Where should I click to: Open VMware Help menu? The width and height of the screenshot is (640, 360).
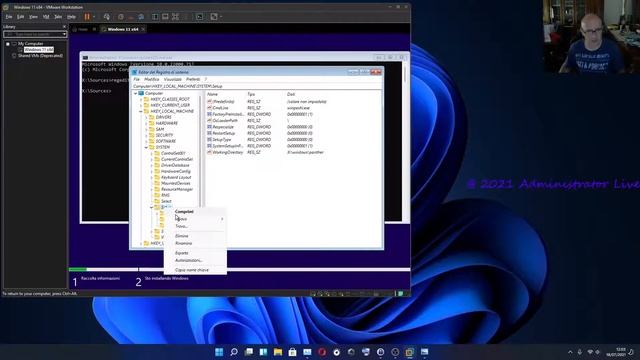71,17
